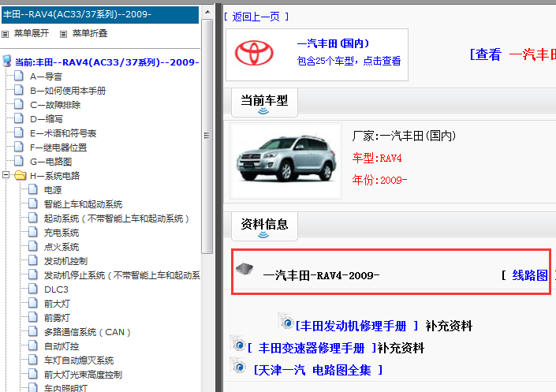Open G—电路图 in the tree
This screenshot has height=392, width=556.
[50, 162]
